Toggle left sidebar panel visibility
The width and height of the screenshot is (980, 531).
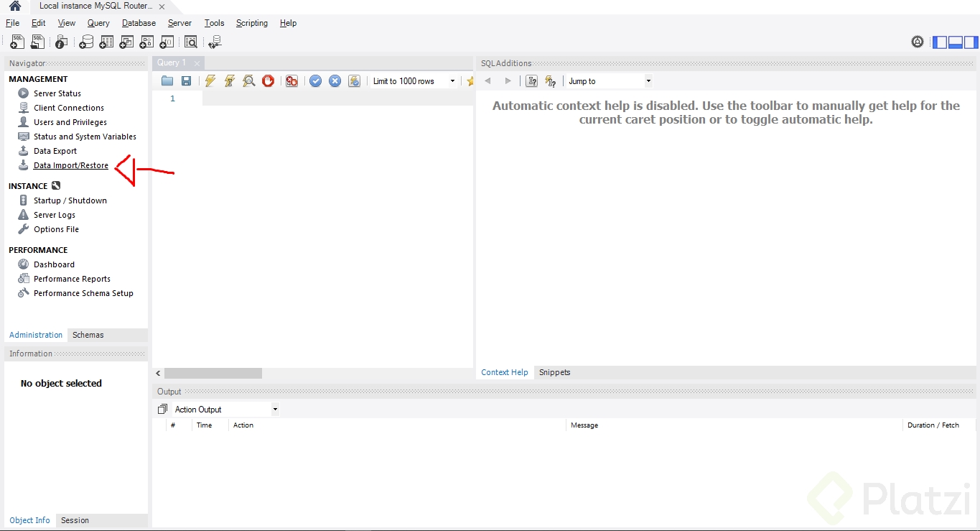(940, 42)
